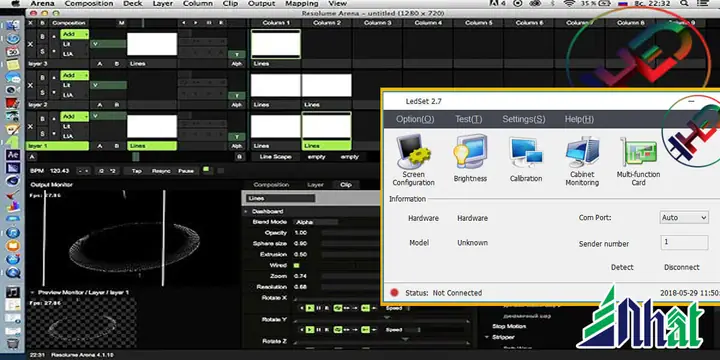Click the red connection status indicator
The image size is (720, 360).
point(394,292)
